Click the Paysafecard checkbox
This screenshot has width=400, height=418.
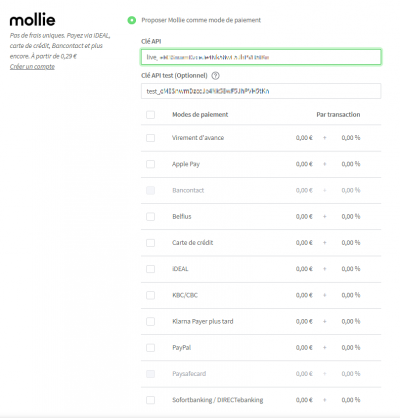[x=150, y=374]
